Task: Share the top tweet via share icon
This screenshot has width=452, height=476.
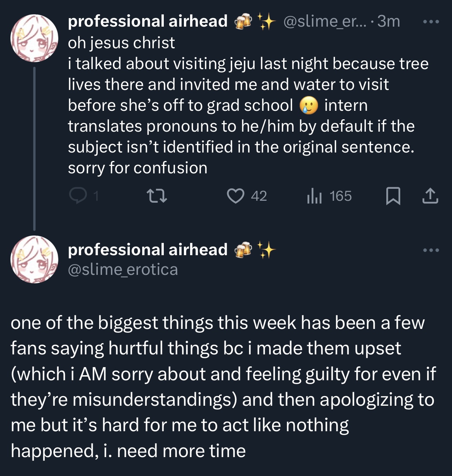Action: pyautogui.click(x=430, y=196)
